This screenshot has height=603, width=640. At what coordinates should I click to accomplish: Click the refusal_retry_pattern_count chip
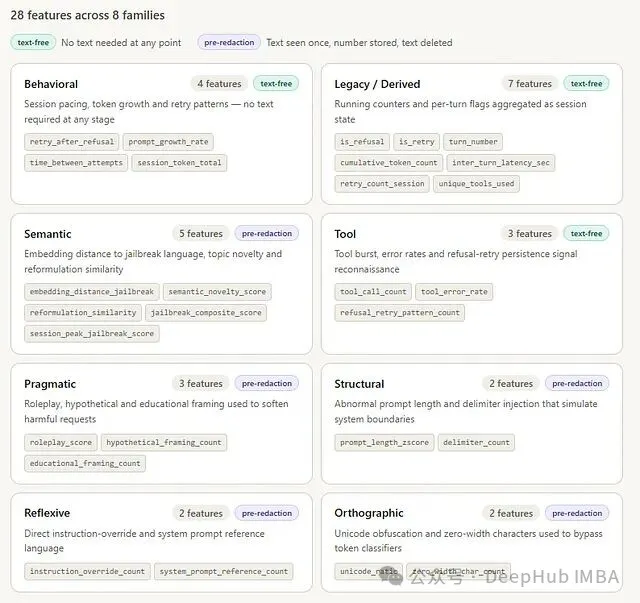click(400, 313)
